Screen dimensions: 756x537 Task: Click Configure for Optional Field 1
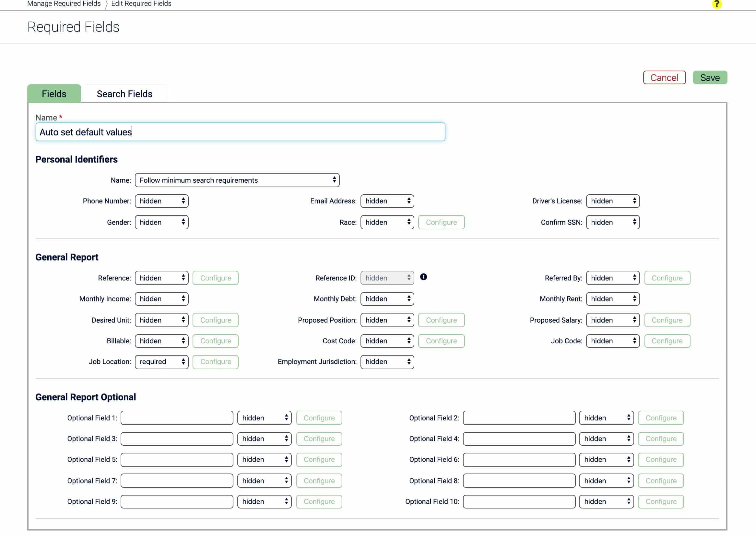pos(319,417)
